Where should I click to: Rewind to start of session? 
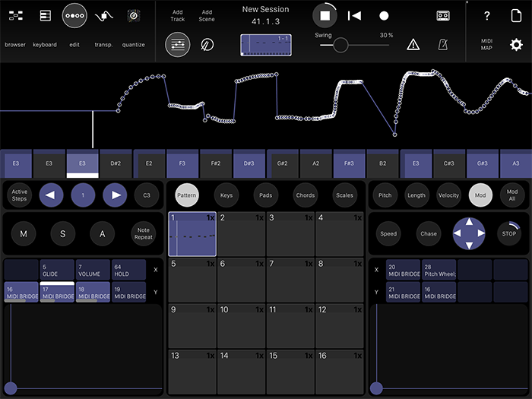(x=354, y=16)
